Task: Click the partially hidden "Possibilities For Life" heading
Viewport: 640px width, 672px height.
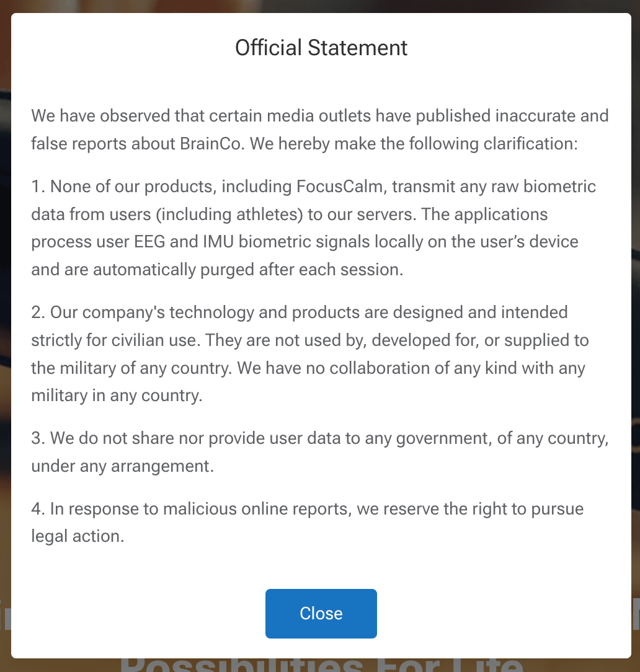Action: click(x=321, y=665)
